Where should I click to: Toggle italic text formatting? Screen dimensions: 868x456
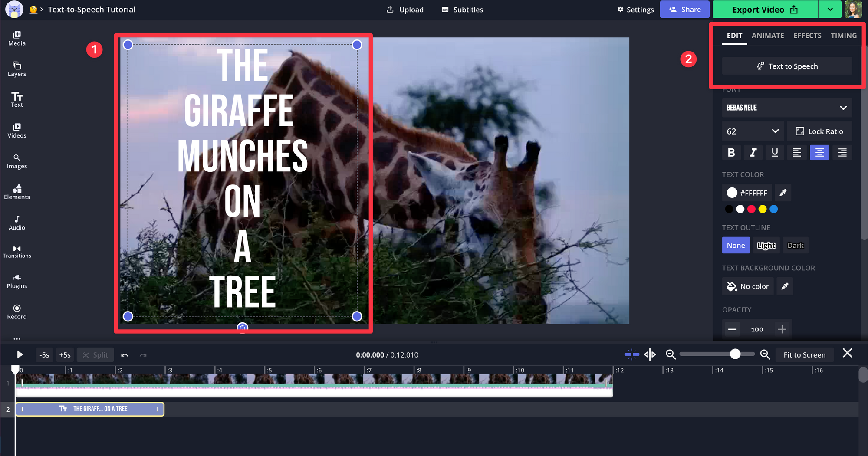[753, 152]
